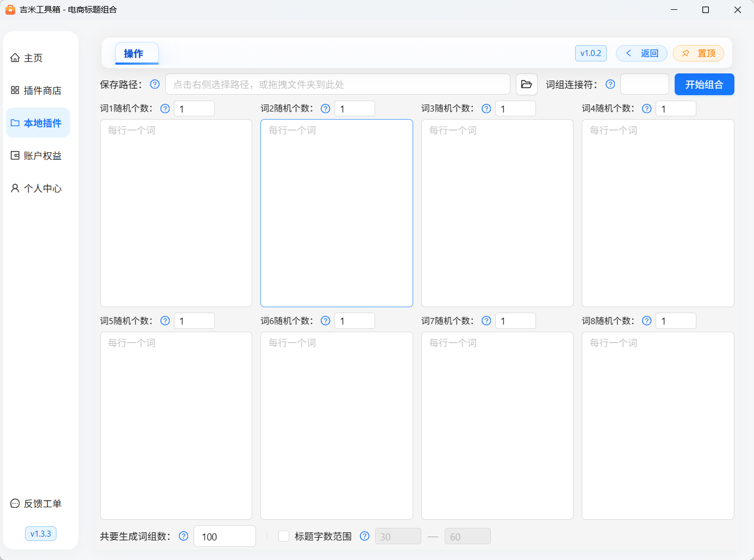Click the folder browse icon for save path
Screen dimensions: 754x560
[x=526, y=84]
